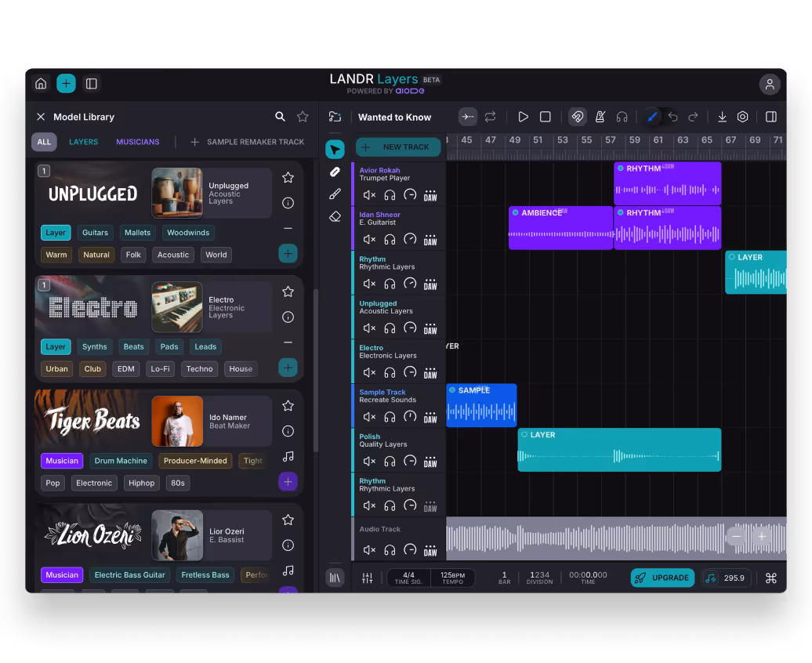Favorite the Lior Ozeri Bassist model
The image size is (812, 663).
[288, 520]
